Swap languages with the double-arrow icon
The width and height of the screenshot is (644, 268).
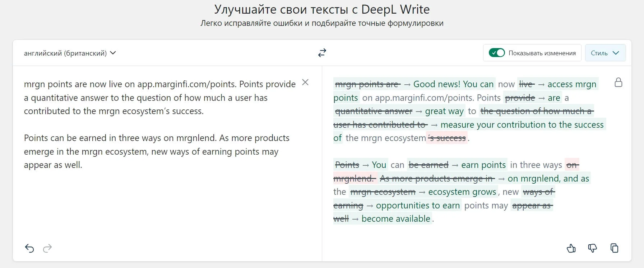click(322, 53)
